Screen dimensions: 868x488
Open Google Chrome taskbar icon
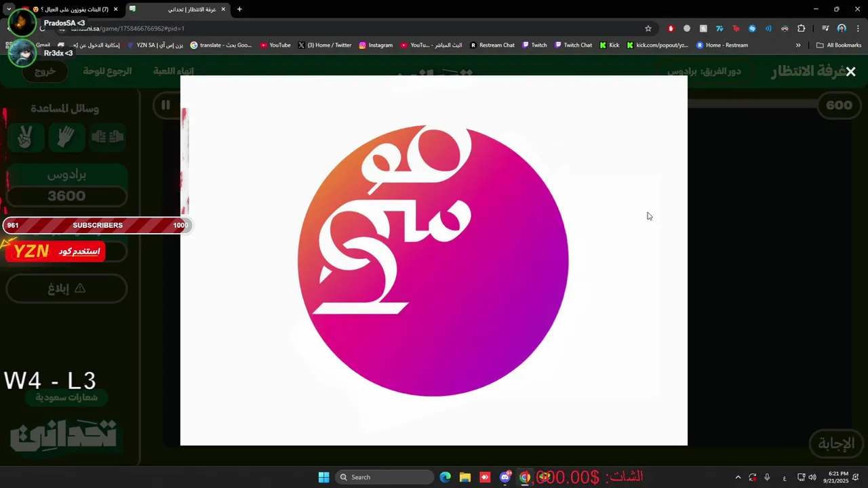tap(525, 477)
